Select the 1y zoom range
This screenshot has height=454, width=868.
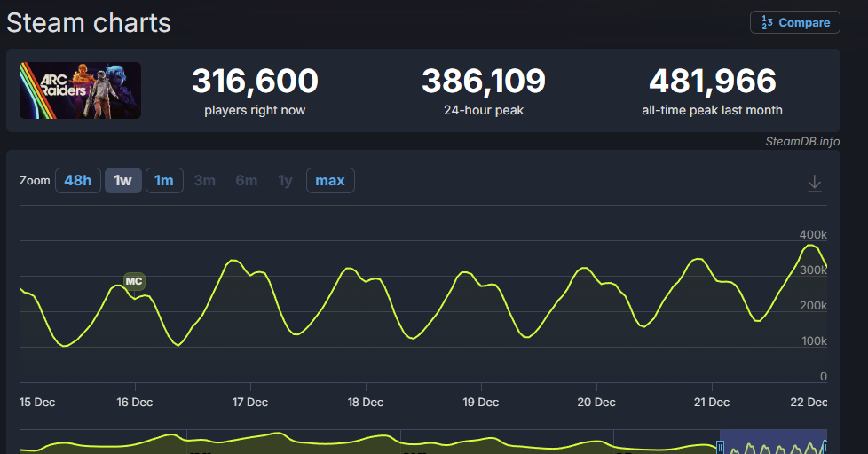(x=285, y=180)
